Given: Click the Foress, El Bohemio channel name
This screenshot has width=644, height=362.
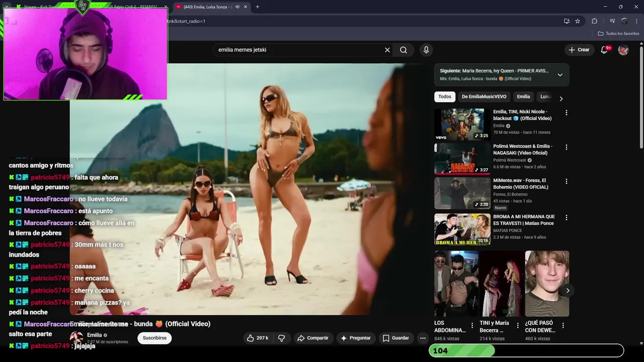Looking at the screenshot, I should [x=510, y=194].
